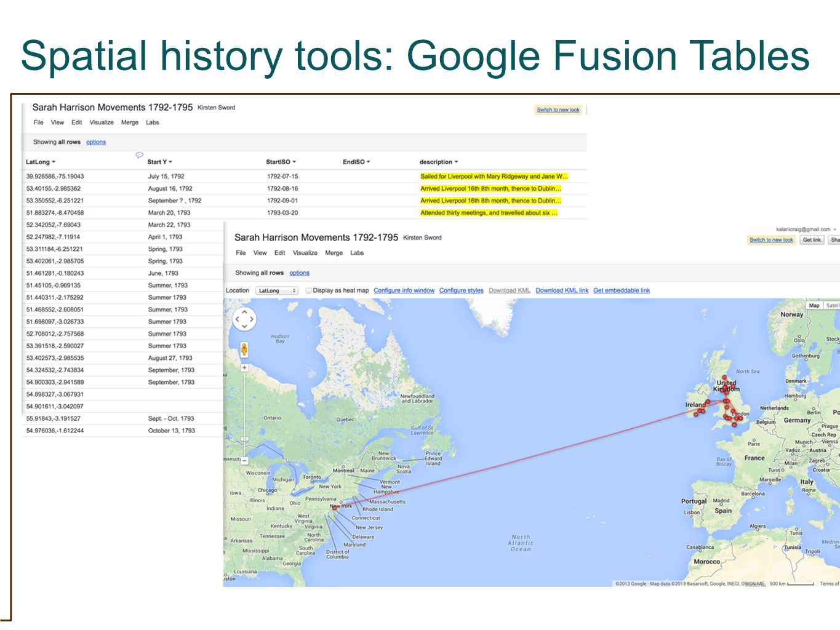
Task: Click the cell 53.350552,-6.251221
Action: coord(55,201)
